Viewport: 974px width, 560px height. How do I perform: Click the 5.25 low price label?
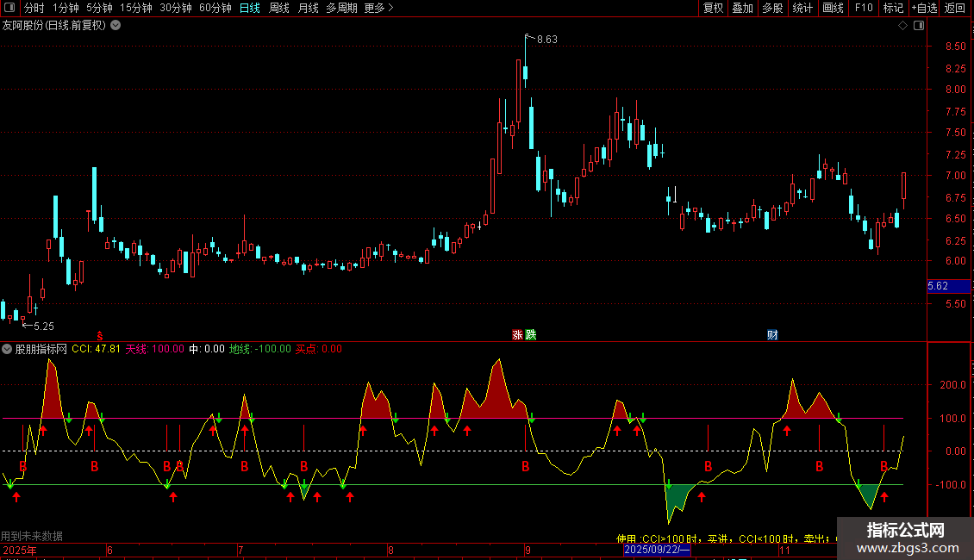click(x=43, y=326)
